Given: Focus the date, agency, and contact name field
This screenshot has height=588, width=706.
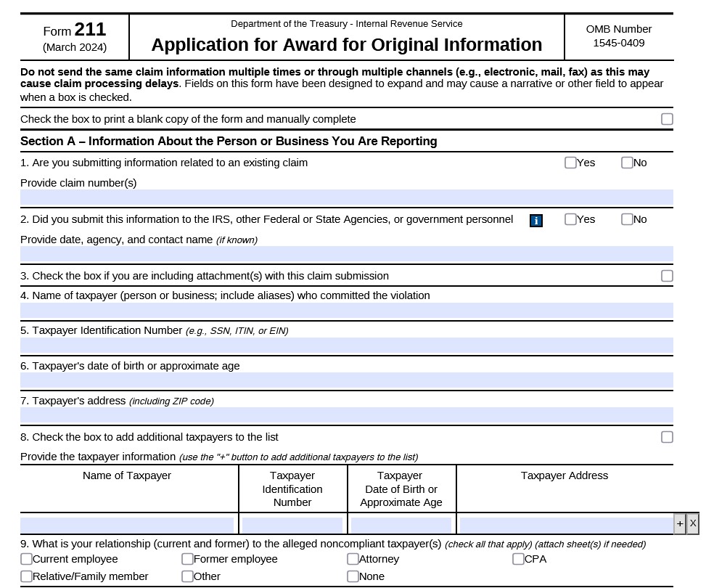Looking at the screenshot, I should pos(347,254).
